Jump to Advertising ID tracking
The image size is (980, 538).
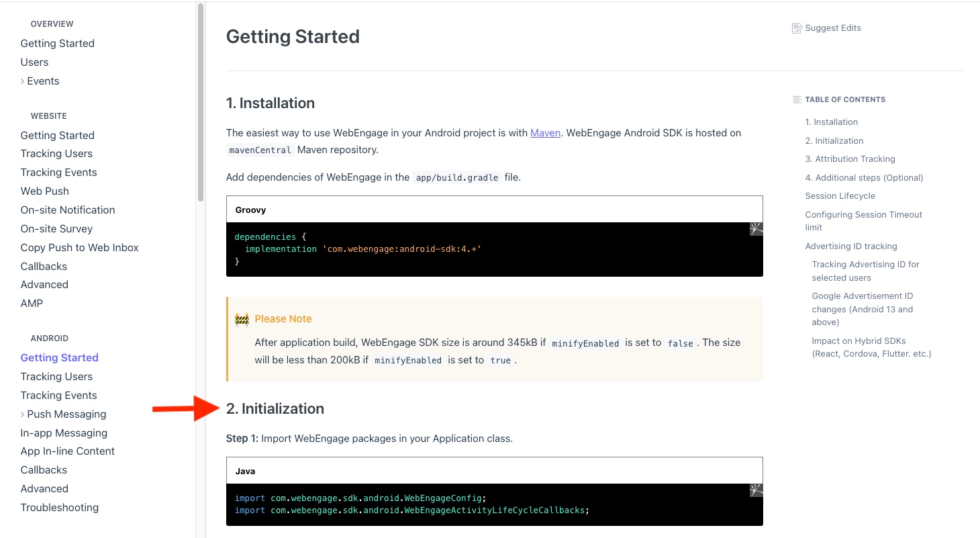[x=851, y=246]
